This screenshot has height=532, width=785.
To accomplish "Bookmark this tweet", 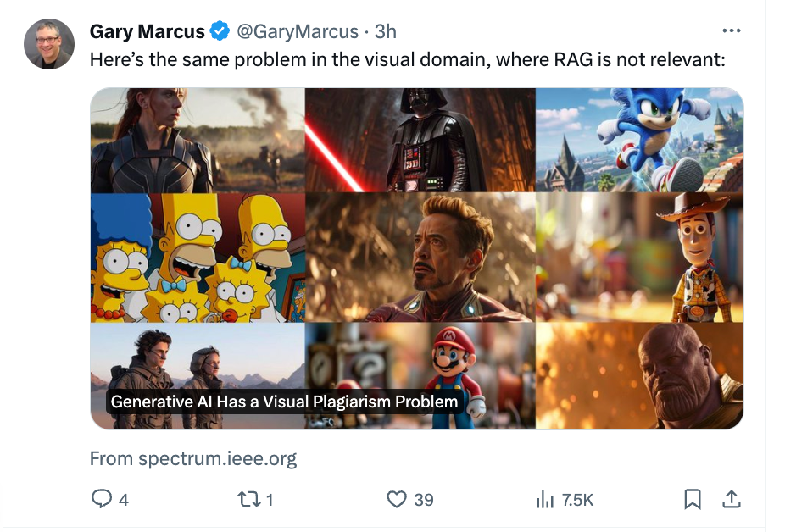I will point(693,500).
